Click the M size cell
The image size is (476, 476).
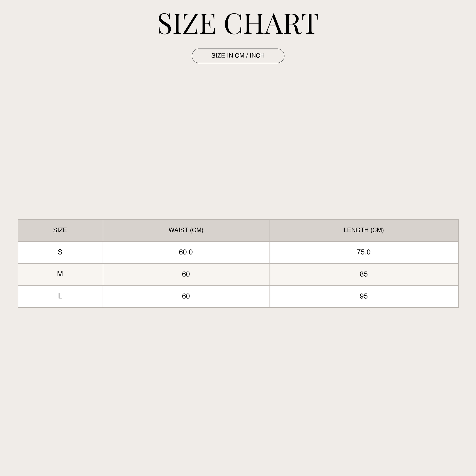click(60, 274)
